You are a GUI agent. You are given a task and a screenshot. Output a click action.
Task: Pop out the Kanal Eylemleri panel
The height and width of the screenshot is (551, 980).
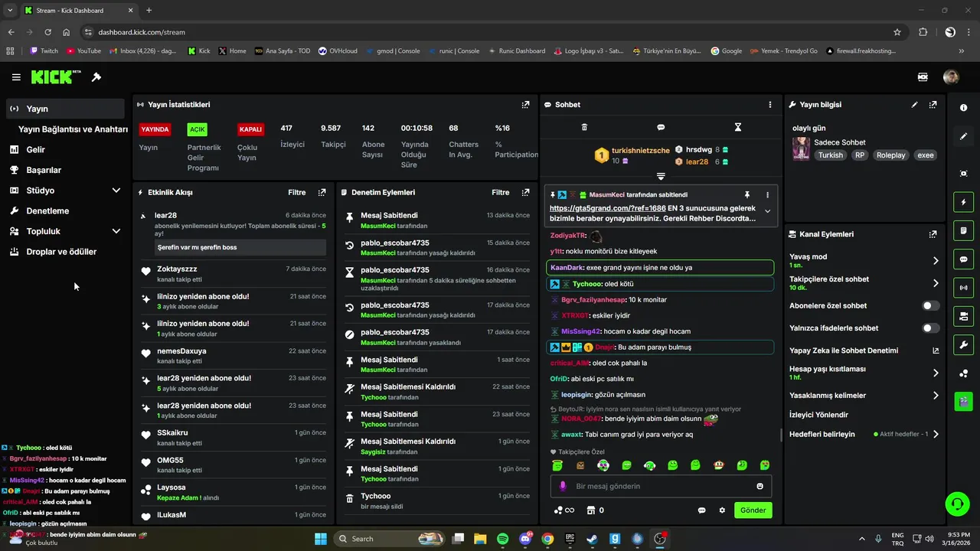[933, 234]
